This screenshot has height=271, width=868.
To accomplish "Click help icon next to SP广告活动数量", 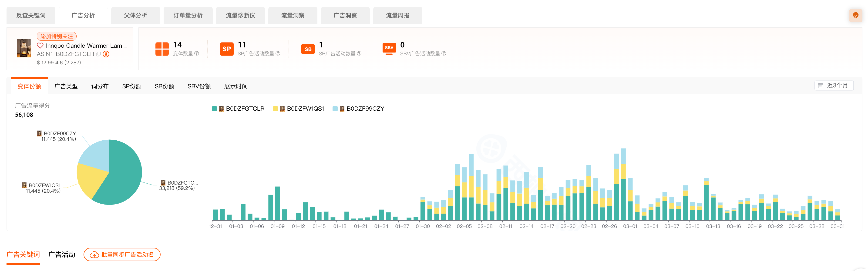I will point(278,53).
